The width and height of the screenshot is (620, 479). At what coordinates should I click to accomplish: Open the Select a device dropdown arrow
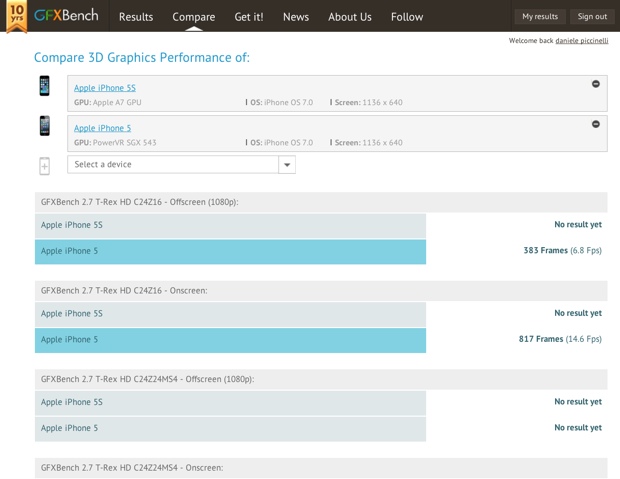(287, 165)
